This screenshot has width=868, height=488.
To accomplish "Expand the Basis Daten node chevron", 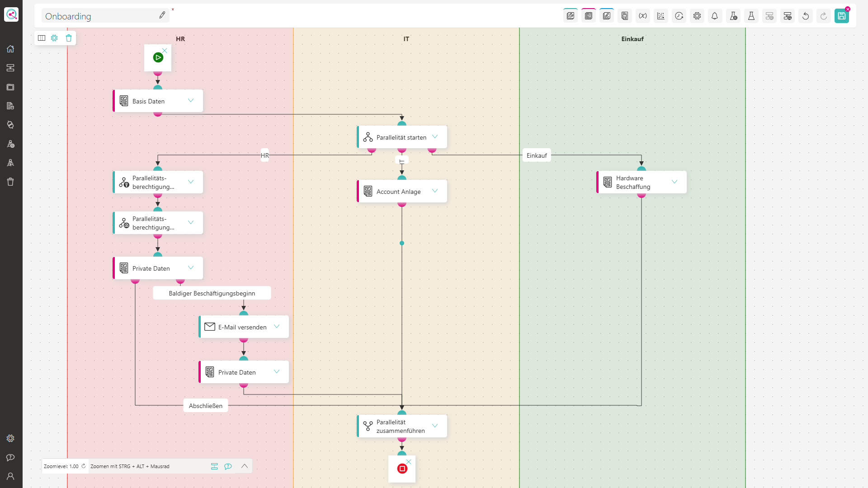I will pyautogui.click(x=191, y=100).
